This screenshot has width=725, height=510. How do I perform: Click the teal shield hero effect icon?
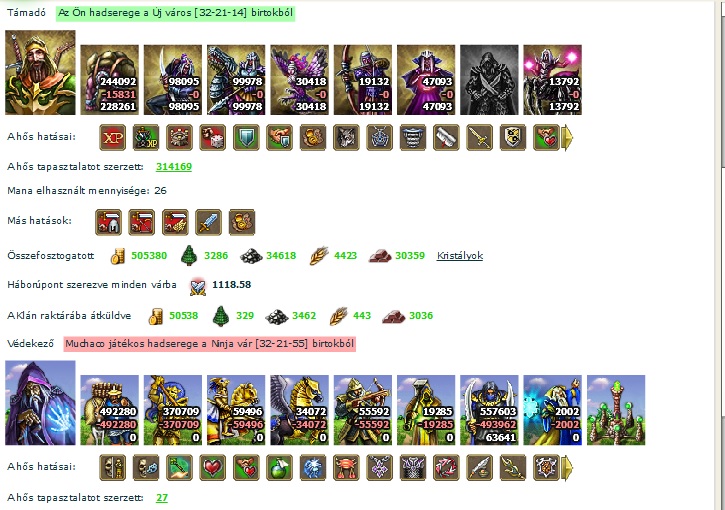point(246,137)
